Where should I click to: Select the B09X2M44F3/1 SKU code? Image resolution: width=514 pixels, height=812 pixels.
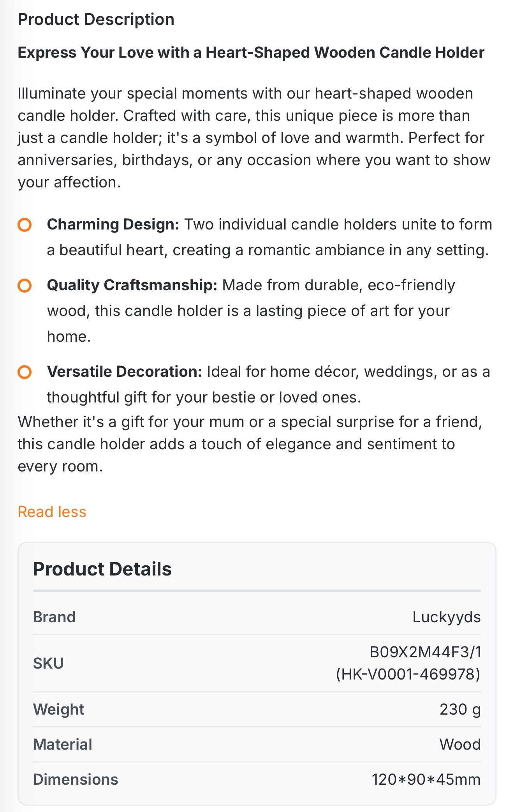click(425, 652)
